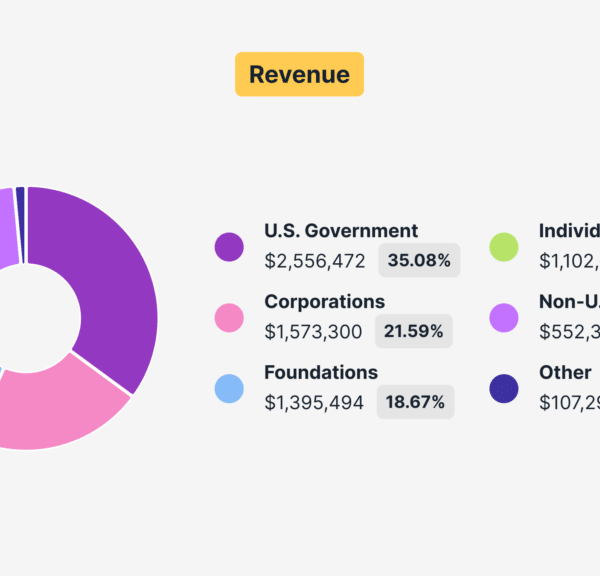Click the pink Corporations legend dot
The height and width of the screenshot is (576, 600).
pyautogui.click(x=229, y=317)
